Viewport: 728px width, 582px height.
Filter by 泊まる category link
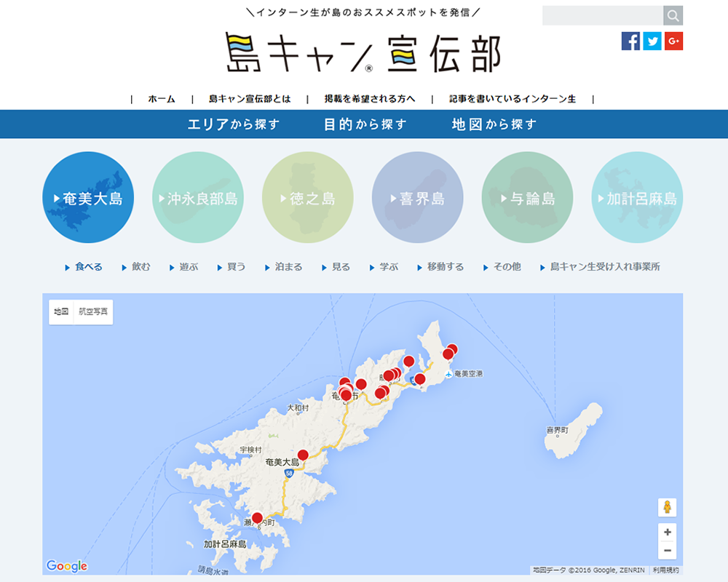(288, 267)
